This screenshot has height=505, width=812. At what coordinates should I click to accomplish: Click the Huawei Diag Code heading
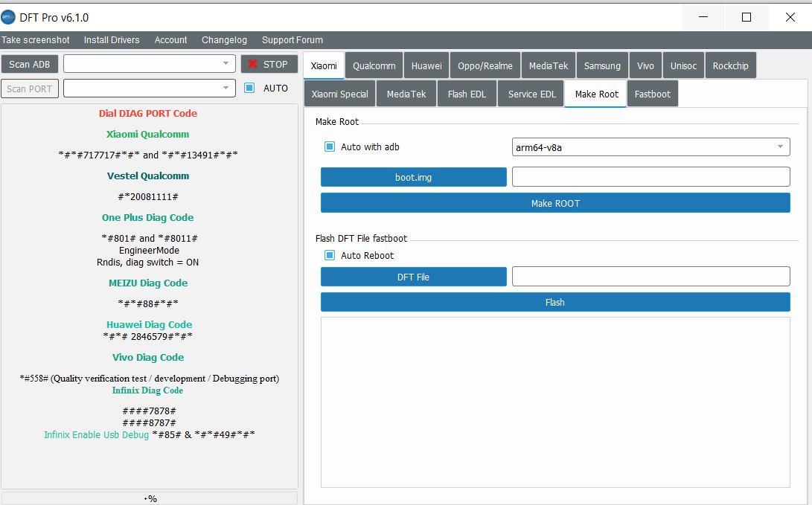(149, 324)
